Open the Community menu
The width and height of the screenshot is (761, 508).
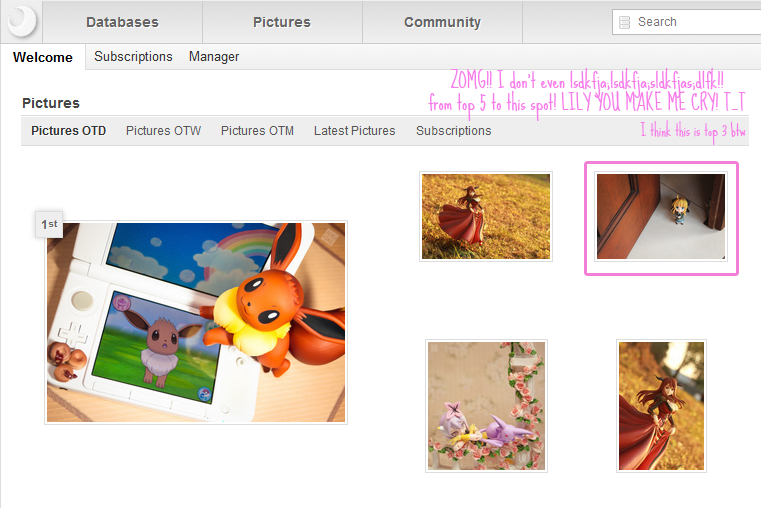click(442, 22)
